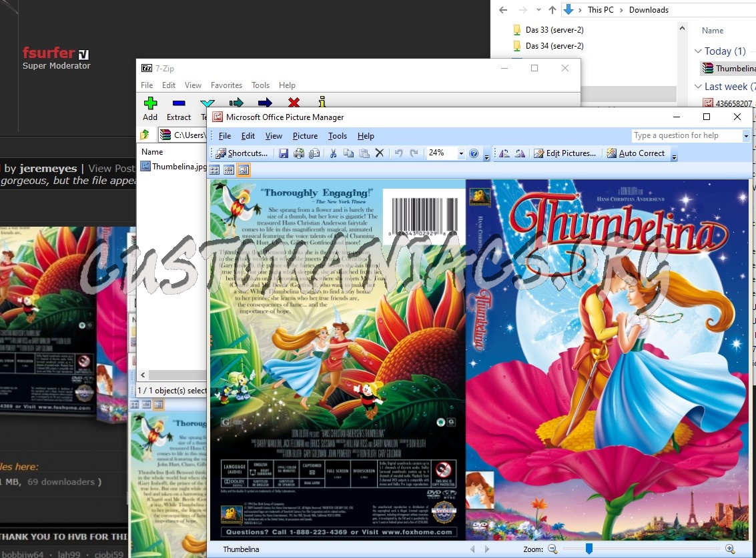
Task: Click the jeremeyes username link
Action: 48,169
